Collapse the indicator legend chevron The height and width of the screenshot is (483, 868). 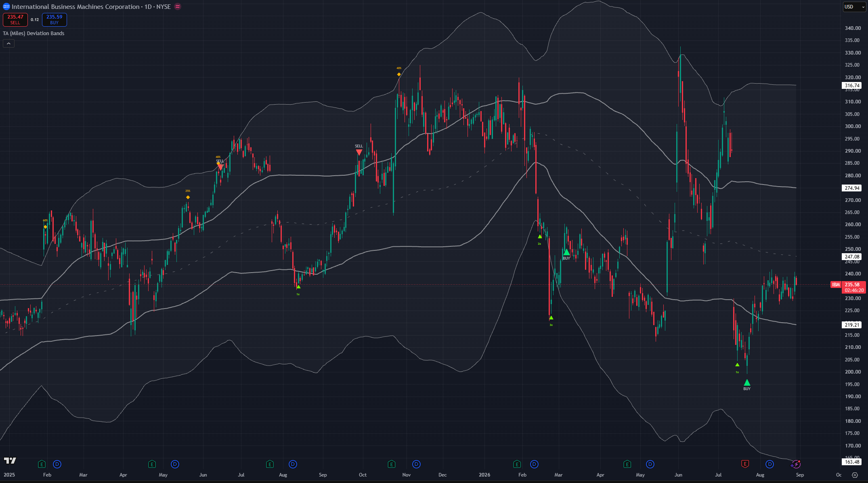point(8,43)
